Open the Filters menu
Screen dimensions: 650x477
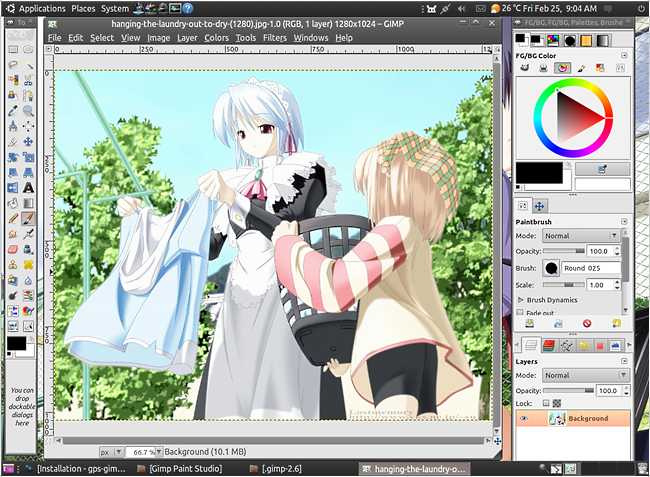point(274,38)
